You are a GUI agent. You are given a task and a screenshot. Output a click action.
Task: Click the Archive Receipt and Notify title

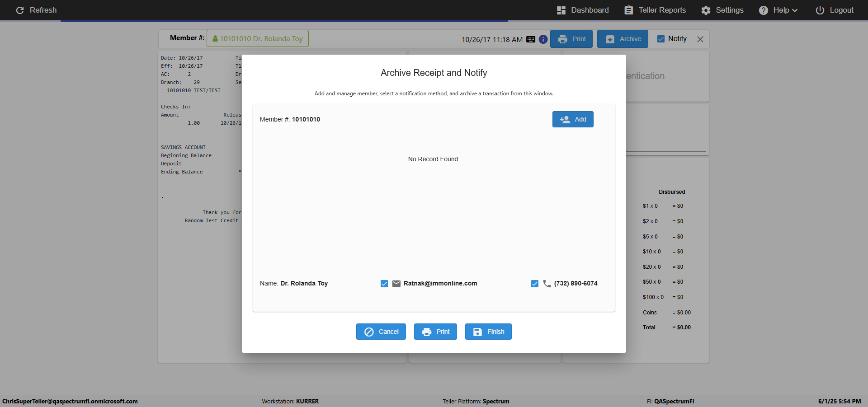pos(434,73)
